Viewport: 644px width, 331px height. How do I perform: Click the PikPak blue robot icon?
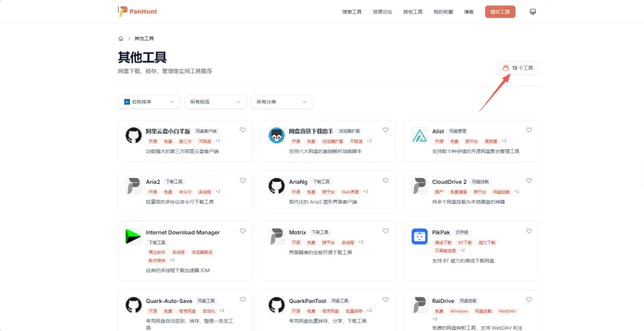point(420,236)
